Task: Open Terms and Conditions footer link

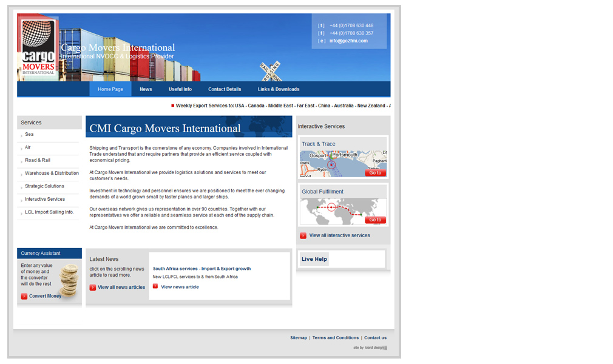Action: point(336,338)
